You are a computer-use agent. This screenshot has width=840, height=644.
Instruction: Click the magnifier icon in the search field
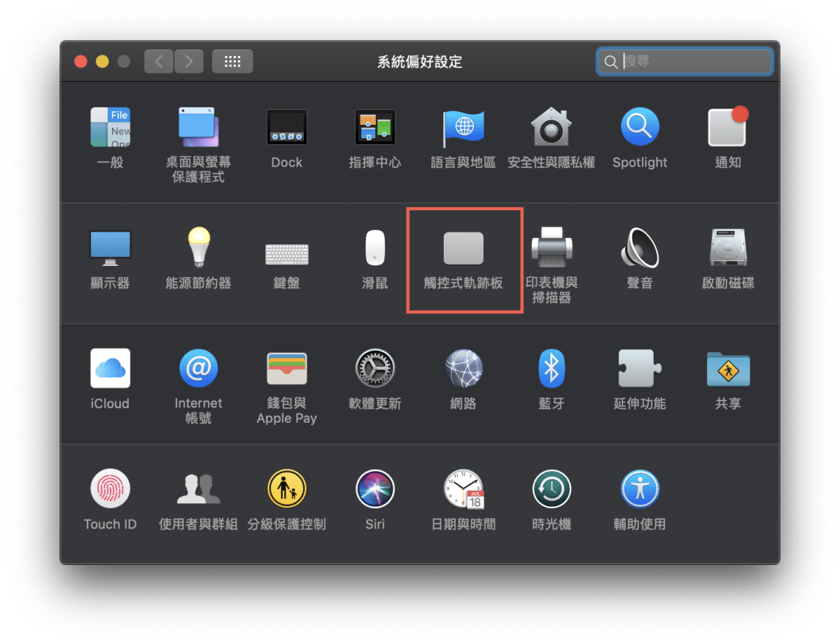[x=611, y=62]
